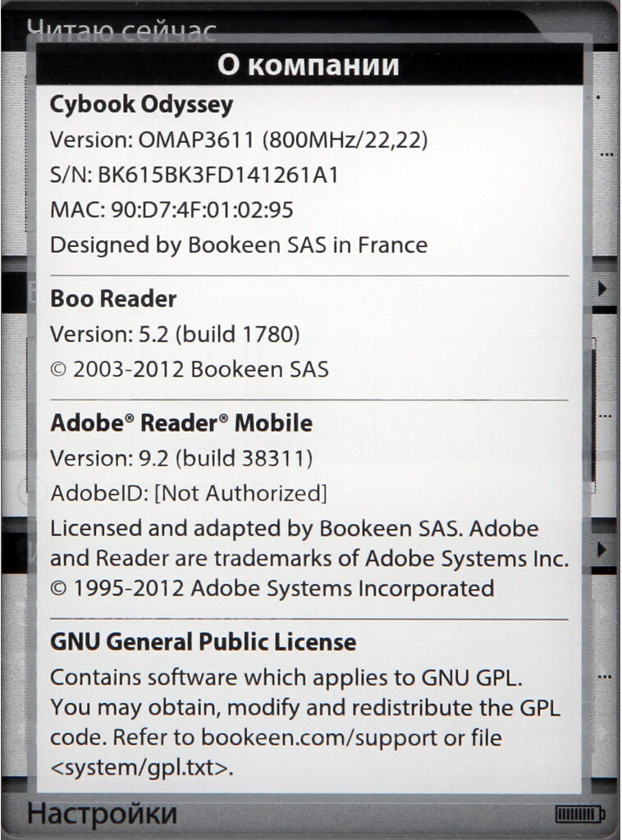
Task: Click Designed by Bookeen SAS in France
Action: [x=239, y=244]
